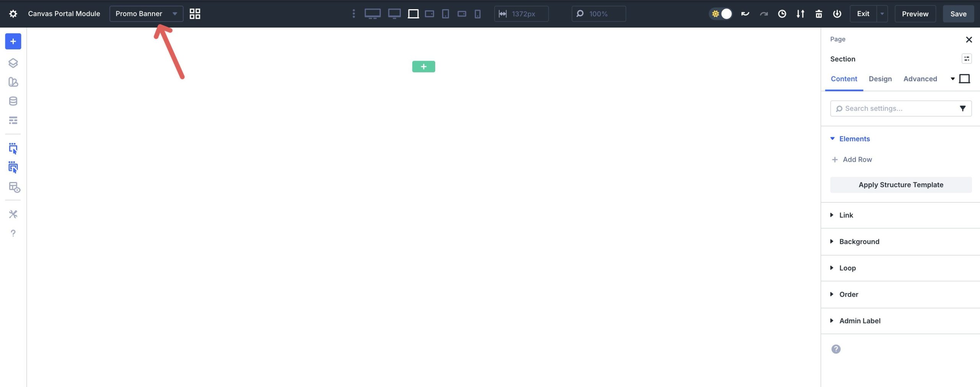Click the undo icon
Viewport: 980px width, 387px height.
tap(745, 13)
